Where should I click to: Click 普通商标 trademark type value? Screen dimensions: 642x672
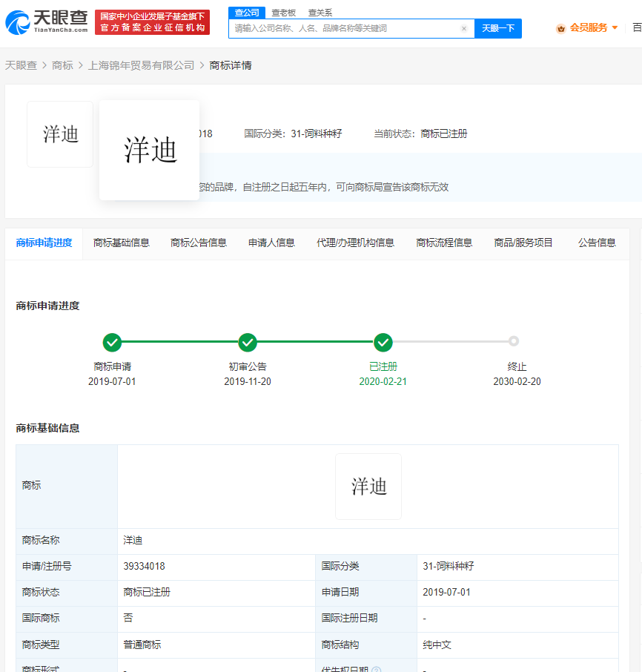tap(142, 645)
